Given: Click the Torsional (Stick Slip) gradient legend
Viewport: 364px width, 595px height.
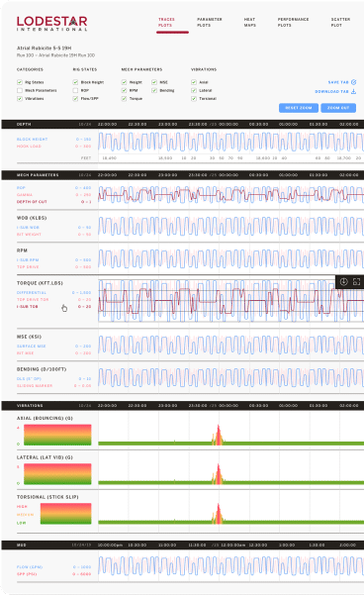Looking at the screenshot, I should click(x=65, y=514).
